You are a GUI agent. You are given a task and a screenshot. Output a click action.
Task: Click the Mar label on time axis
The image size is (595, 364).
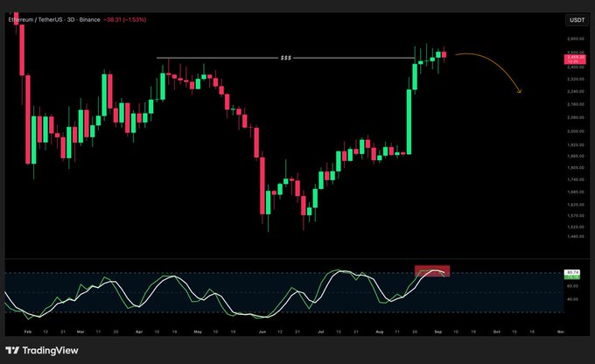[80, 332]
